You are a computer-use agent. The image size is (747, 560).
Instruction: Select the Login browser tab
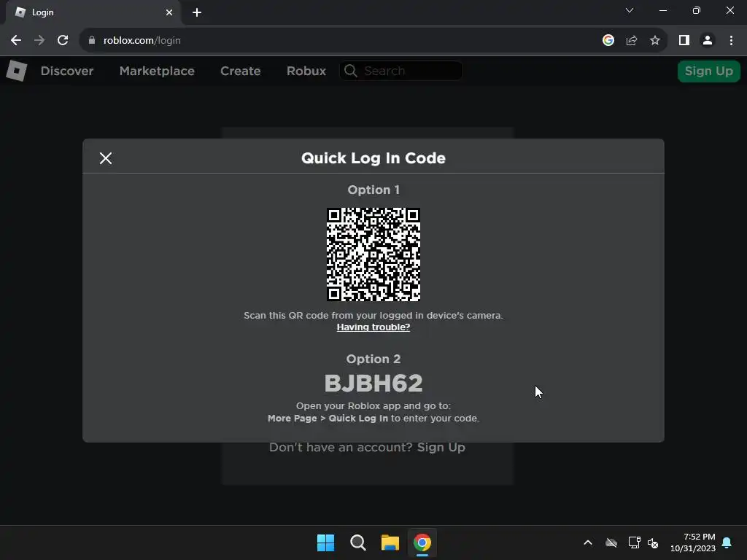pos(93,12)
